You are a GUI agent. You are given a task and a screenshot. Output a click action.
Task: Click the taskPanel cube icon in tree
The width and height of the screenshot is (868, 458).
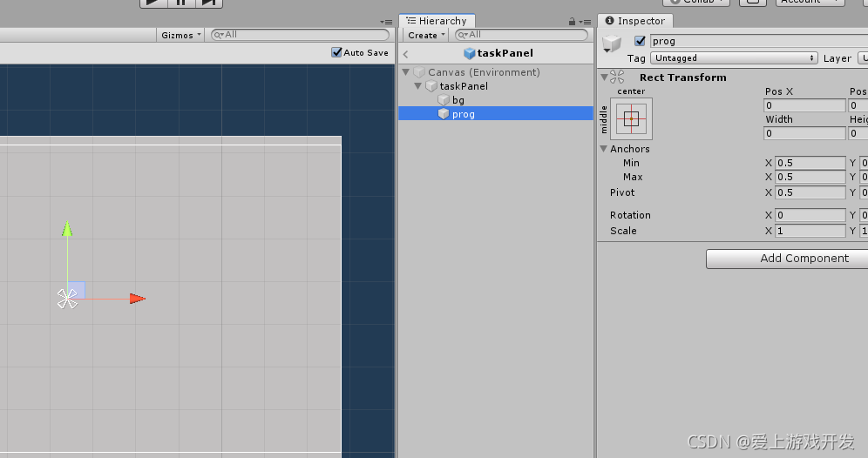pos(431,85)
